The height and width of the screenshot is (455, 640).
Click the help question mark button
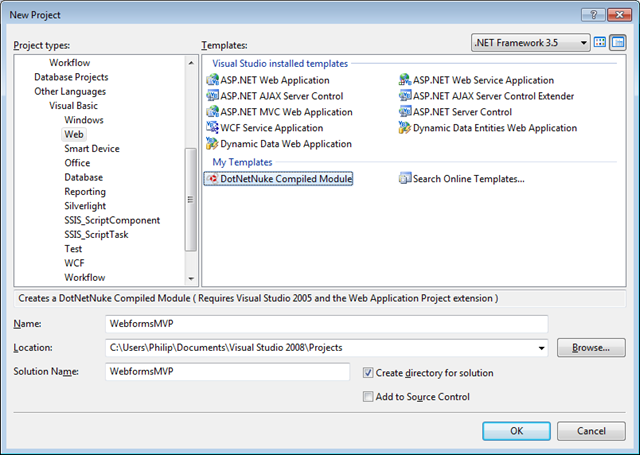[593, 15]
